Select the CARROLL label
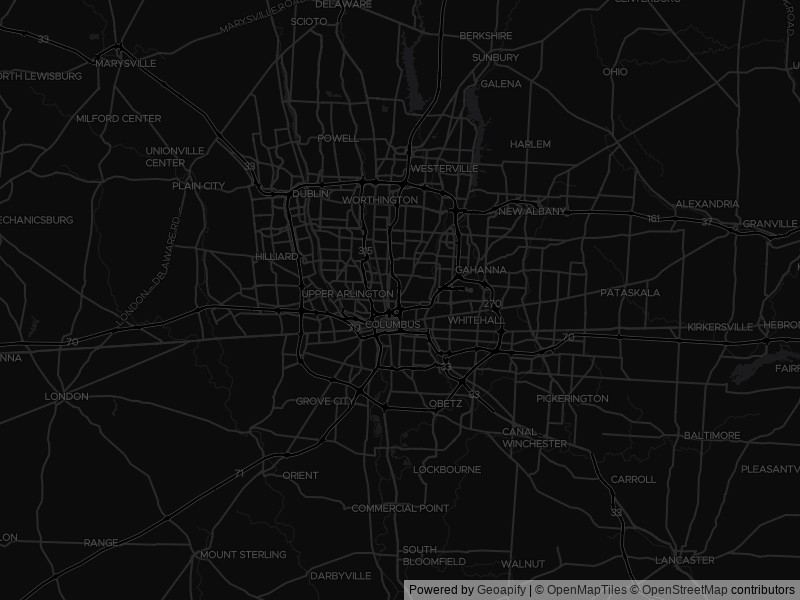 (633, 480)
